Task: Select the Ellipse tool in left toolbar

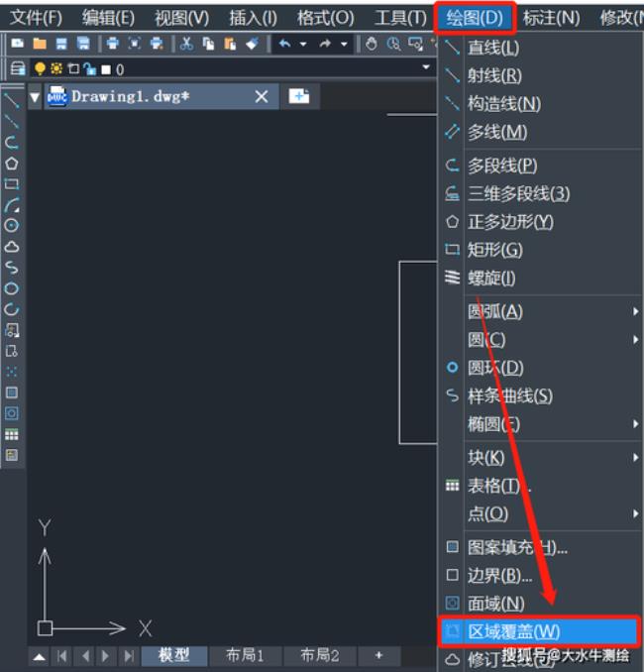Action: (x=12, y=288)
